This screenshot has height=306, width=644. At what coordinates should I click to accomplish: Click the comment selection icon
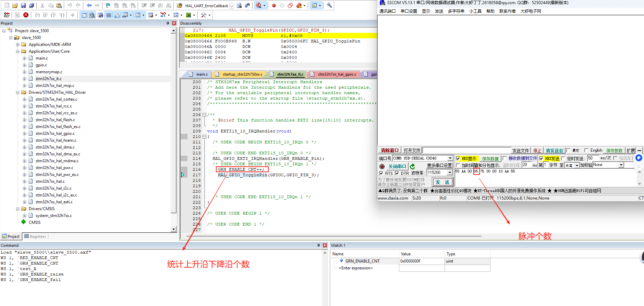[x=160, y=5]
